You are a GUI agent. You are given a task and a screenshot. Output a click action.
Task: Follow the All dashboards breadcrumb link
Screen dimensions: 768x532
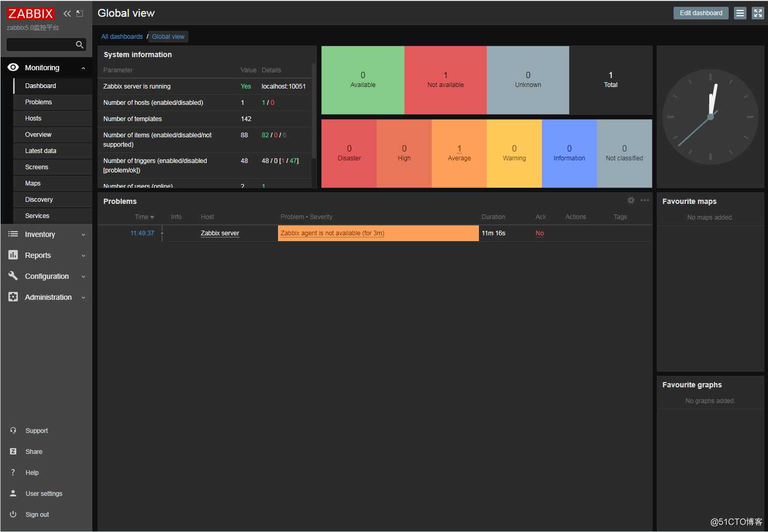tap(122, 37)
